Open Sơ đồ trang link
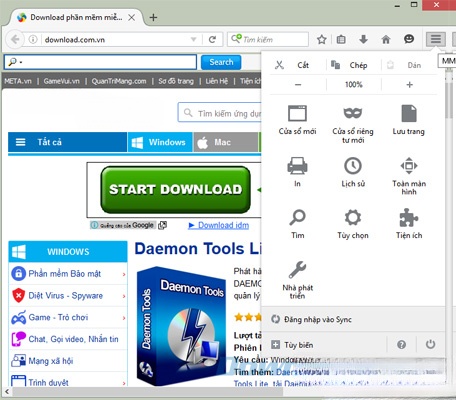The width and height of the screenshot is (456, 400). [176, 81]
